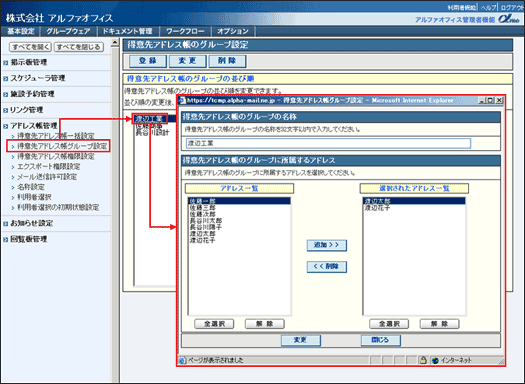Viewport: 525px width, 384px height.
Task: Click 全選択 under the アドレス一覧 list
Action: click(x=214, y=324)
